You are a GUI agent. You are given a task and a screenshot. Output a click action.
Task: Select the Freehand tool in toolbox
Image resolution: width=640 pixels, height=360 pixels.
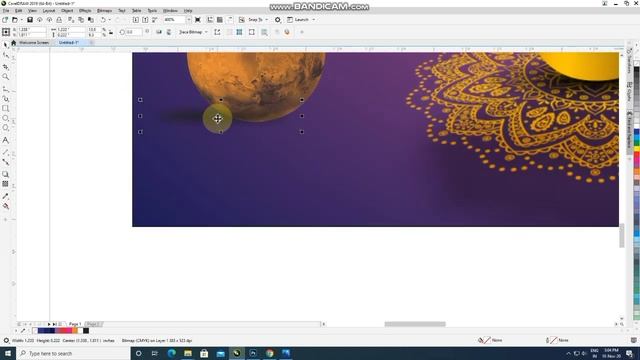5,89
